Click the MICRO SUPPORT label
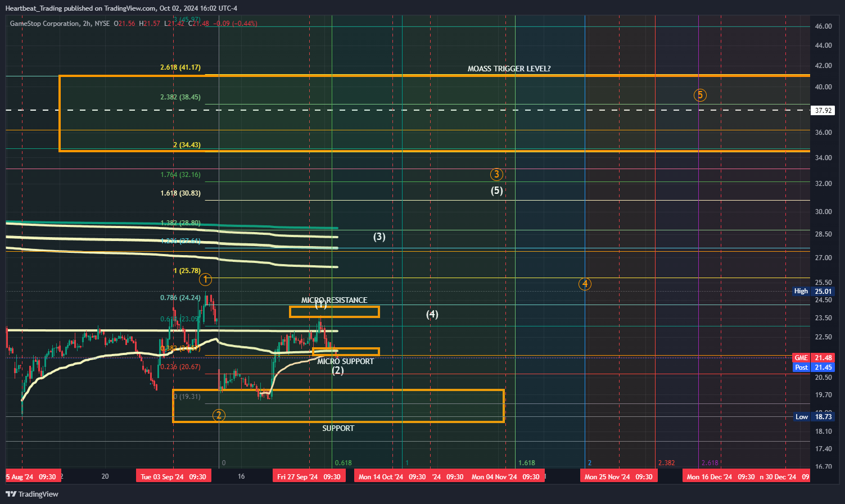This screenshot has height=504, width=845. coord(345,361)
